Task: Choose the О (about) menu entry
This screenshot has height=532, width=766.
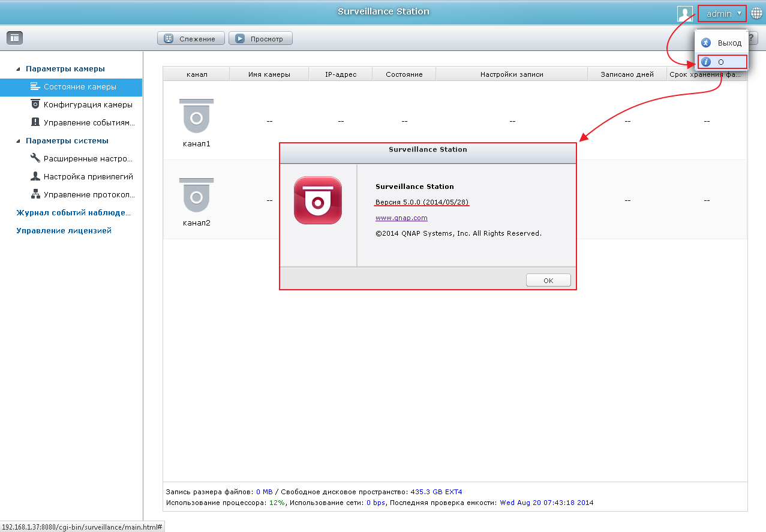Action: (722, 62)
